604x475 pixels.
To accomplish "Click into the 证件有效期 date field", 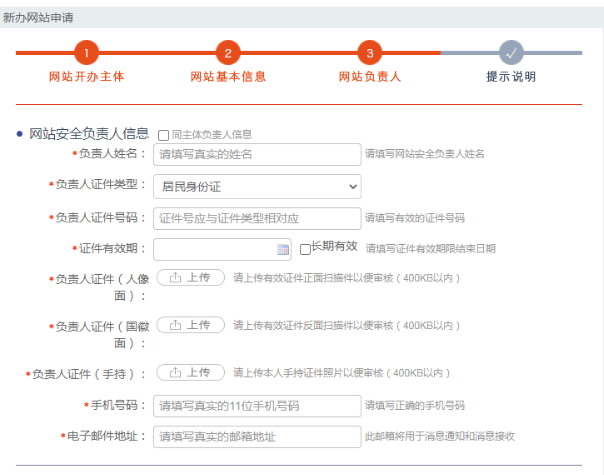I will coord(213,249).
